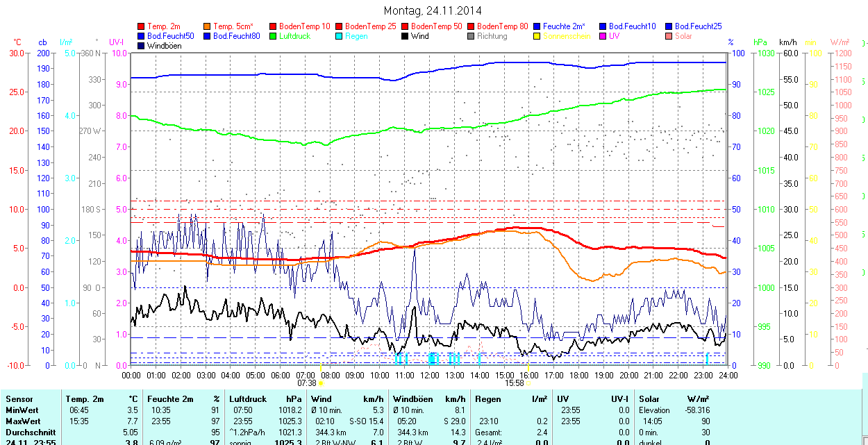
Task: Click the cyan Regen legend square
Action: click(x=340, y=36)
